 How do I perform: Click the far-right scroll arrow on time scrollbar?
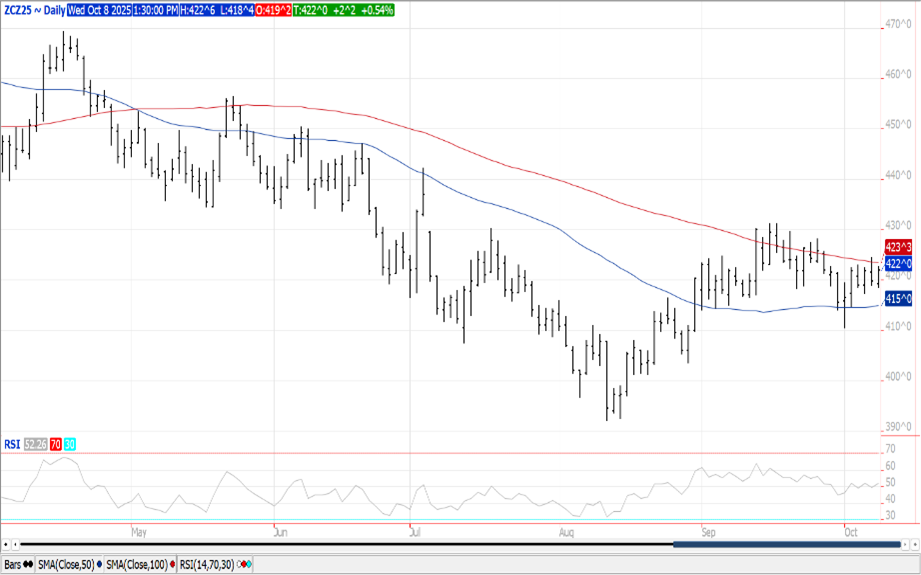[x=914, y=545]
